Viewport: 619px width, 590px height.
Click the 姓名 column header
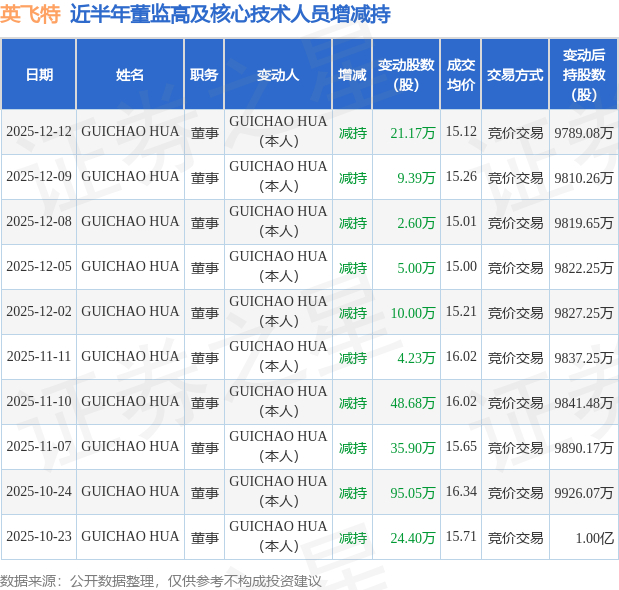coord(130,75)
